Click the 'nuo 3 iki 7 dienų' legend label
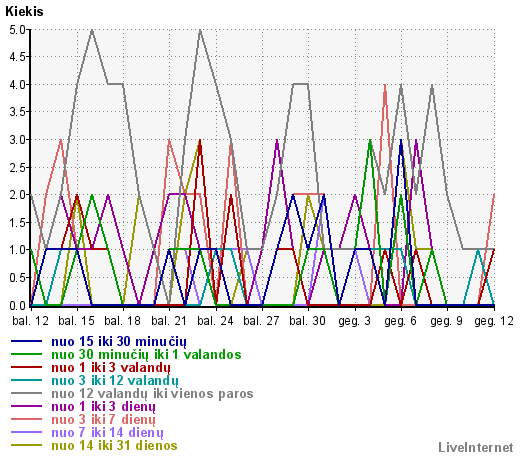This screenshot has height=457, width=520. [103, 420]
